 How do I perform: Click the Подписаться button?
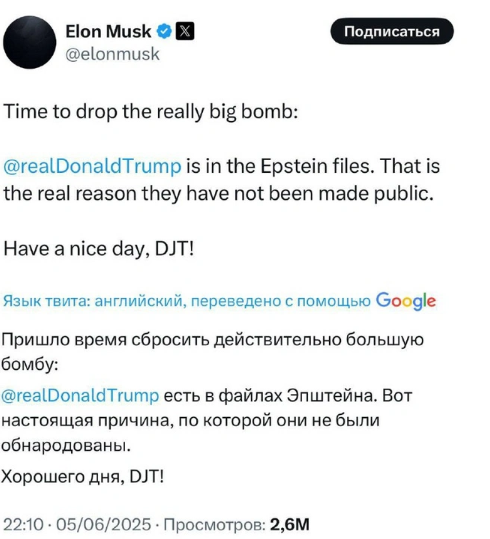coord(392,31)
